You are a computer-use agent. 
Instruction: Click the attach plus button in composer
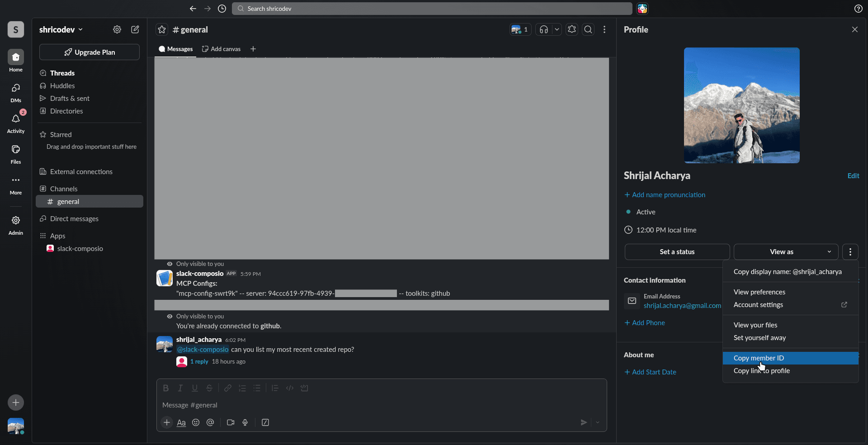point(167,422)
